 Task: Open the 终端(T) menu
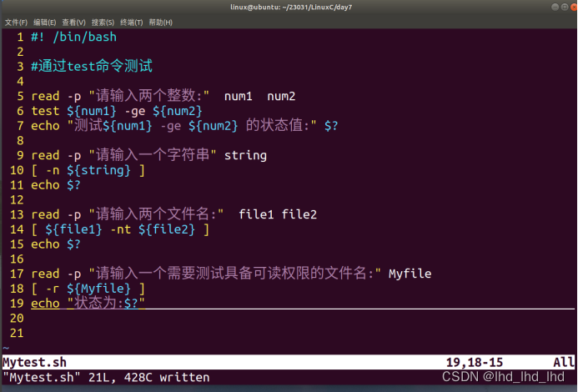pyautogui.click(x=132, y=23)
